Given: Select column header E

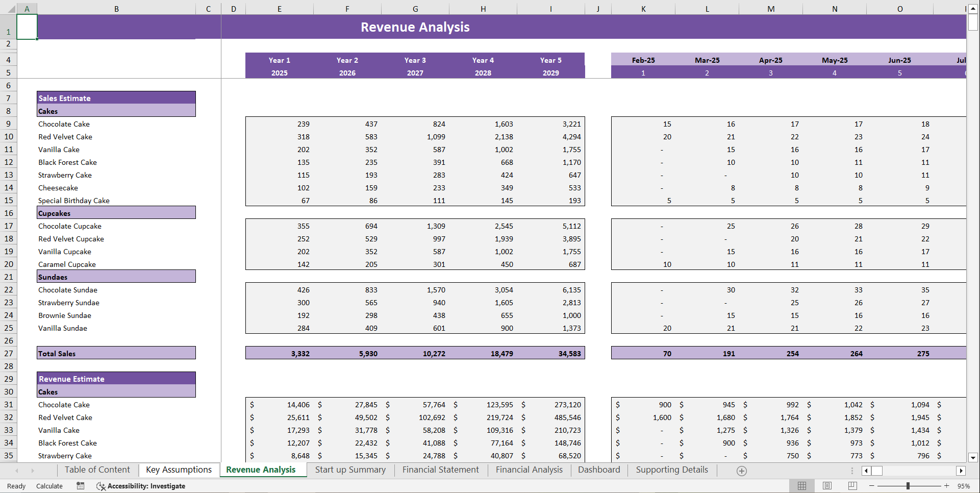Looking at the screenshot, I should [280, 8].
